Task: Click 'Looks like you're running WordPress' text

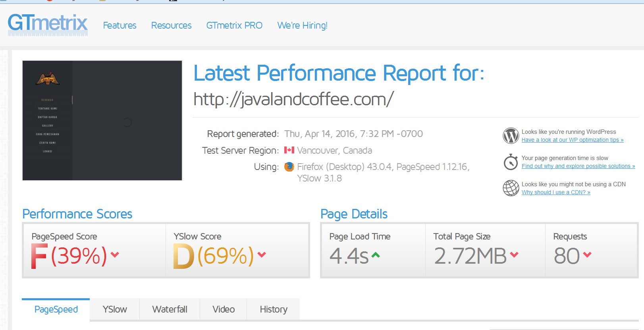Action: 569,132
